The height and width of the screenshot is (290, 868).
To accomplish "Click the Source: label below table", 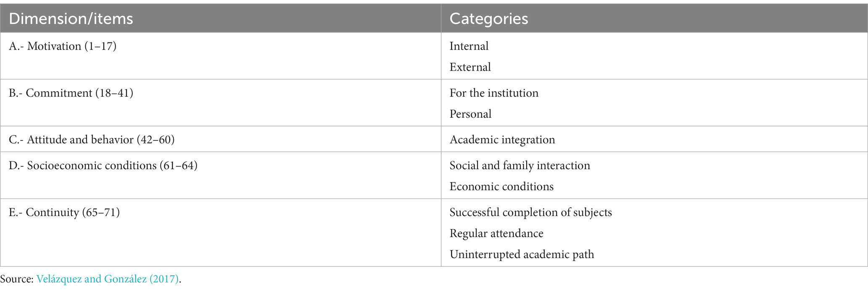I will tap(17, 279).
